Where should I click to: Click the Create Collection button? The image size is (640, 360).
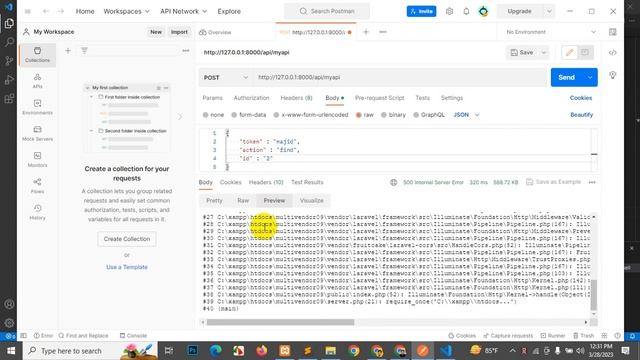click(x=127, y=239)
